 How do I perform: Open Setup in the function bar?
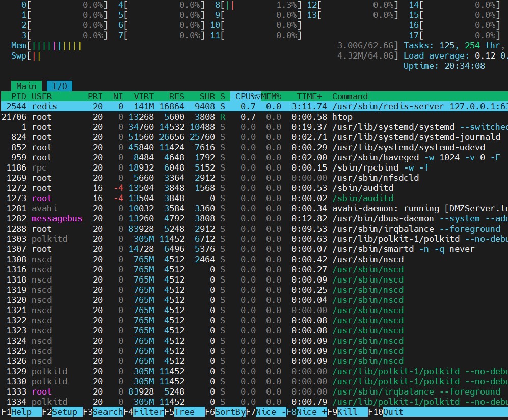point(62,412)
